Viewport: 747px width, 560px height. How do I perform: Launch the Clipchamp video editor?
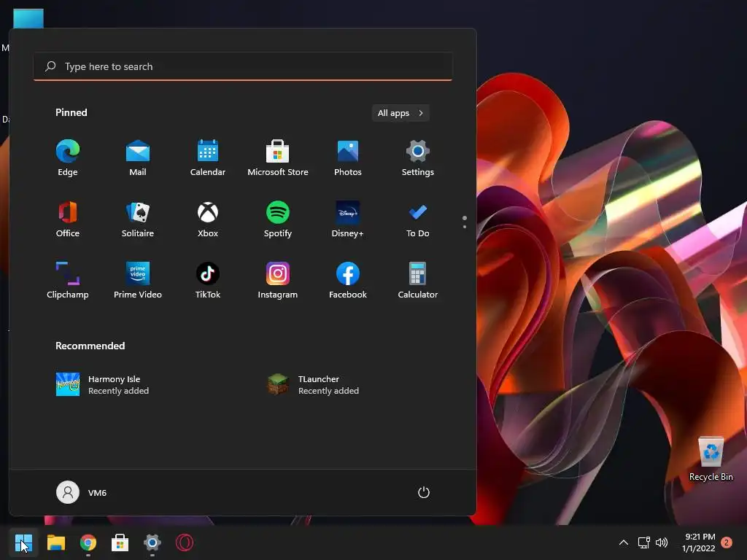pyautogui.click(x=68, y=281)
